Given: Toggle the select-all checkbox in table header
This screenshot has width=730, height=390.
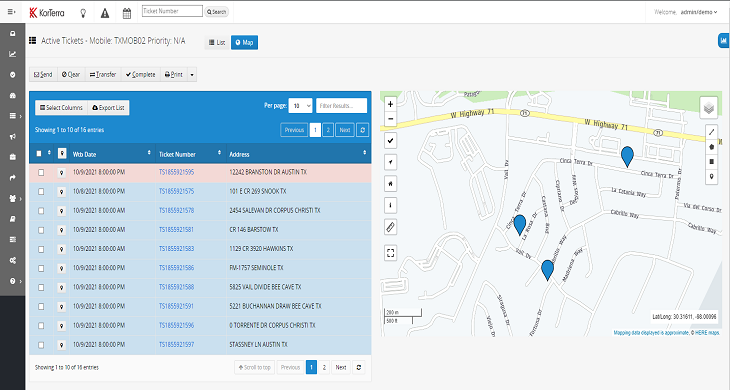Looking at the screenshot, I should [39, 154].
